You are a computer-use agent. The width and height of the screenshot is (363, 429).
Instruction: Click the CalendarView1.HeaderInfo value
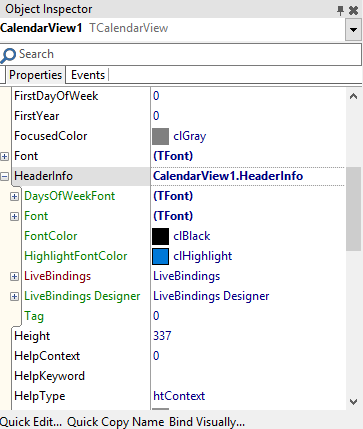click(x=228, y=176)
